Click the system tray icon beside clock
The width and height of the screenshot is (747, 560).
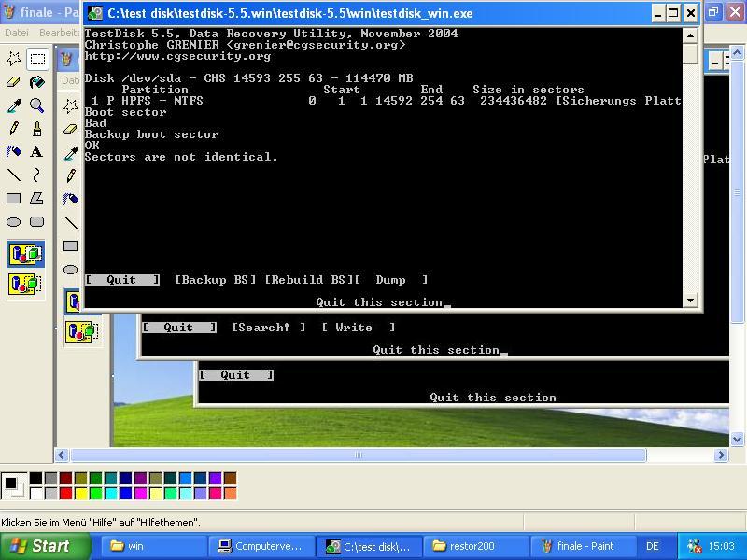(x=695, y=546)
